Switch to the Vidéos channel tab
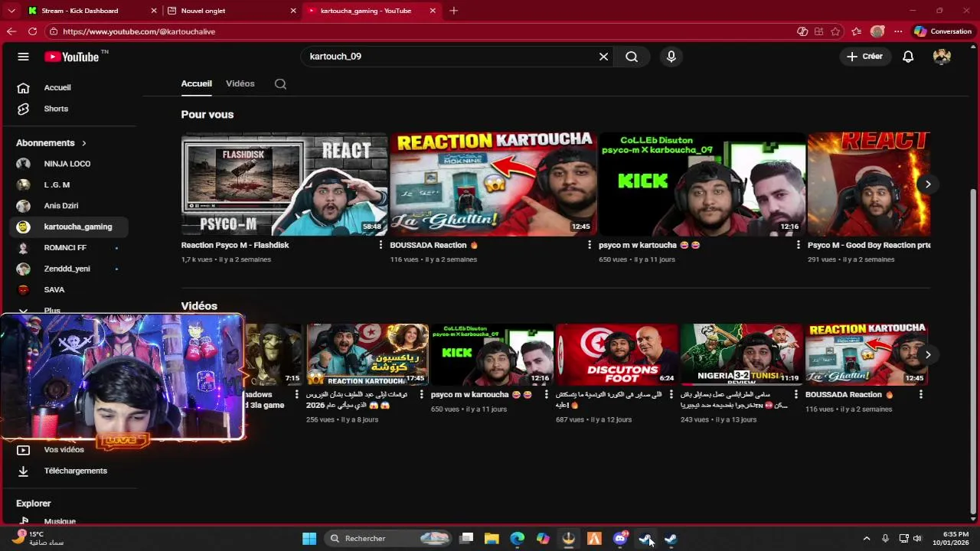Screen dimensions: 980x551 [x=240, y=83]
